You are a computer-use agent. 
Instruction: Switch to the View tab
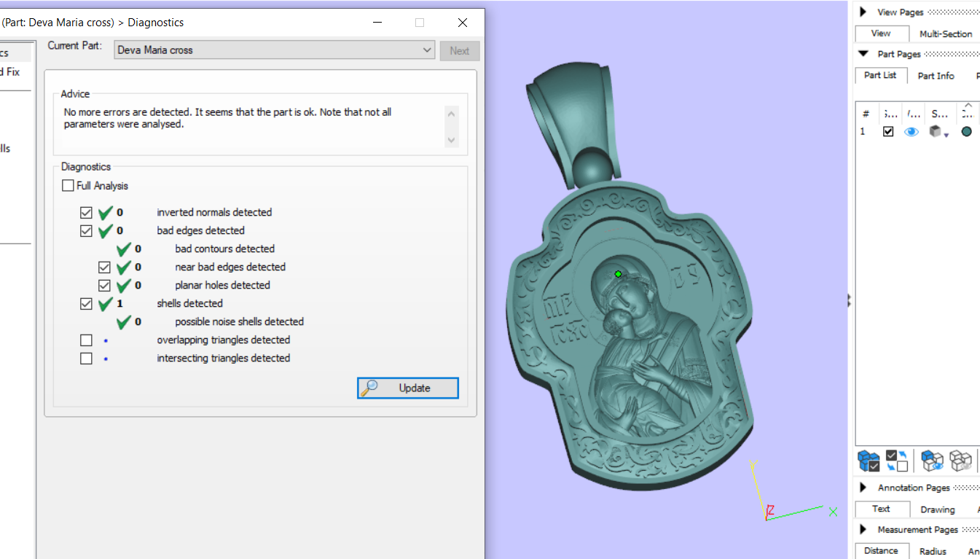[x=881, y=34]
